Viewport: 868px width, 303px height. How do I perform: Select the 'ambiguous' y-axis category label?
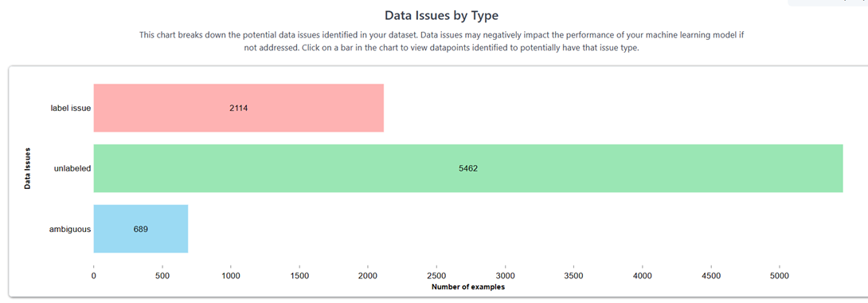(70, 230)
